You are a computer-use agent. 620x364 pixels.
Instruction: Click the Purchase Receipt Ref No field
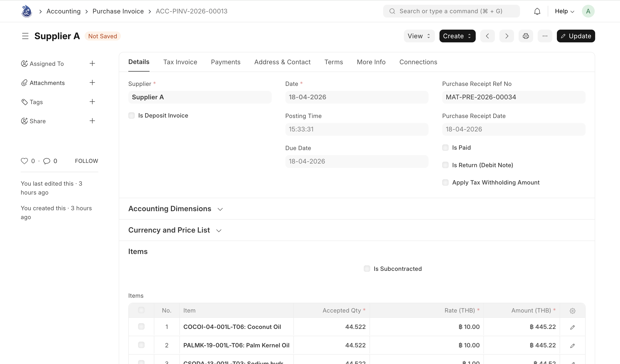click(x=514, y=97)
